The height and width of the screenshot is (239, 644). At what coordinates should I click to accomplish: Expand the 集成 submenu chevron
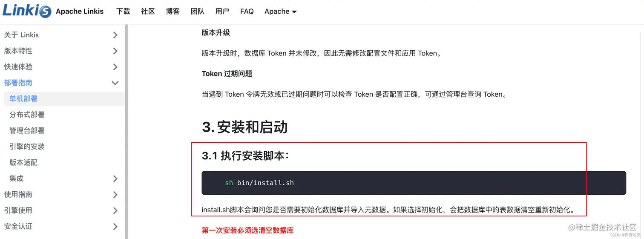(115, 179)
